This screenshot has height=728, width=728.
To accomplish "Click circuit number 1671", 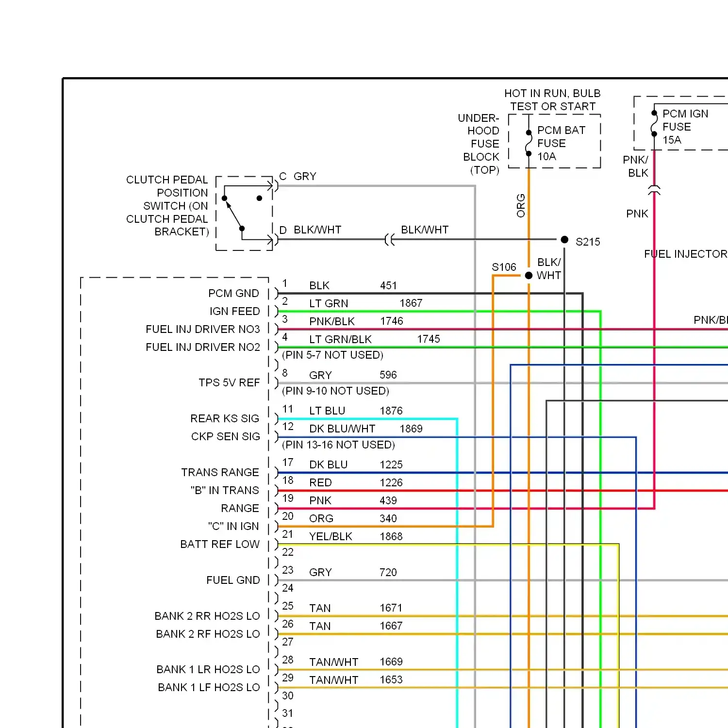I will click(x=391, y=608).
